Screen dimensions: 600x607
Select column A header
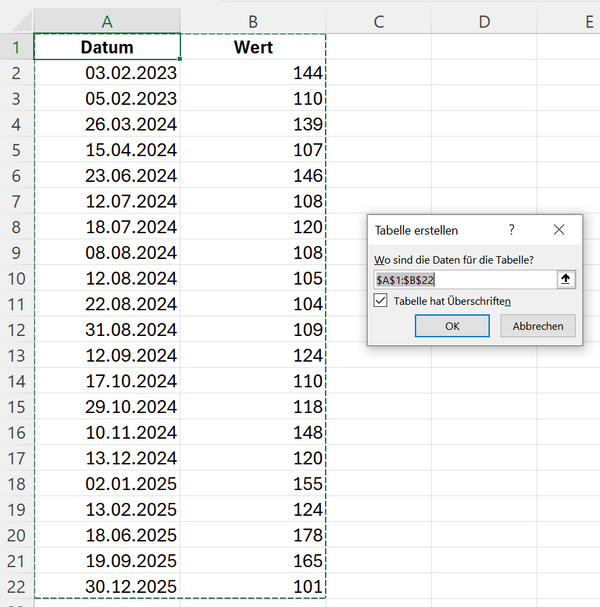(107, 21)
